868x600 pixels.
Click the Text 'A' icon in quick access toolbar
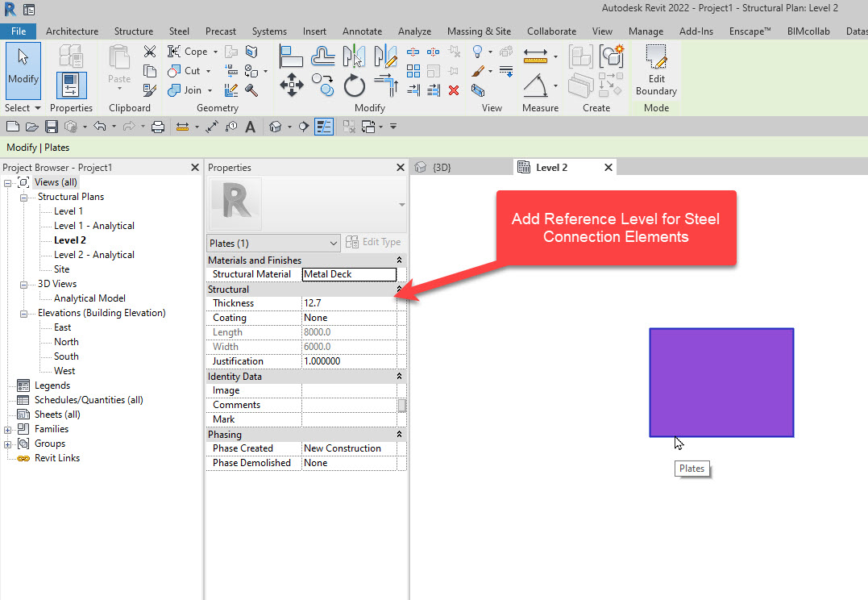click(x=251, y=127)
